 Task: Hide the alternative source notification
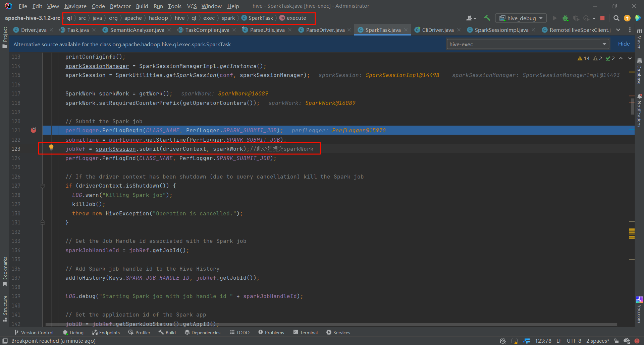624,44
